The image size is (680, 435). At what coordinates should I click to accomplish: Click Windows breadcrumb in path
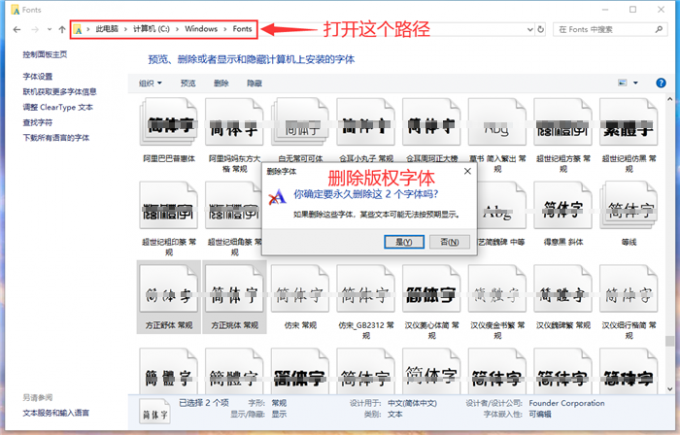[201, 29]
